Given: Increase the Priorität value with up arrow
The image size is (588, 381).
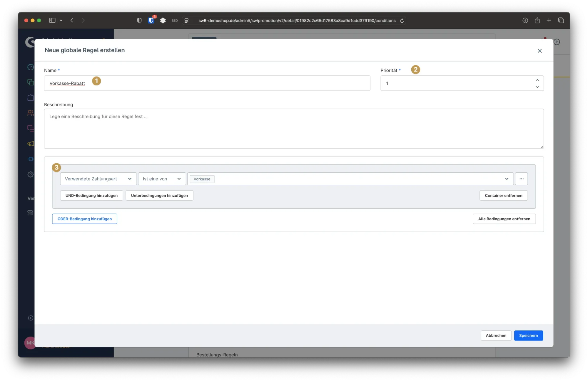Looking at the screenshot, I should 537,80.
